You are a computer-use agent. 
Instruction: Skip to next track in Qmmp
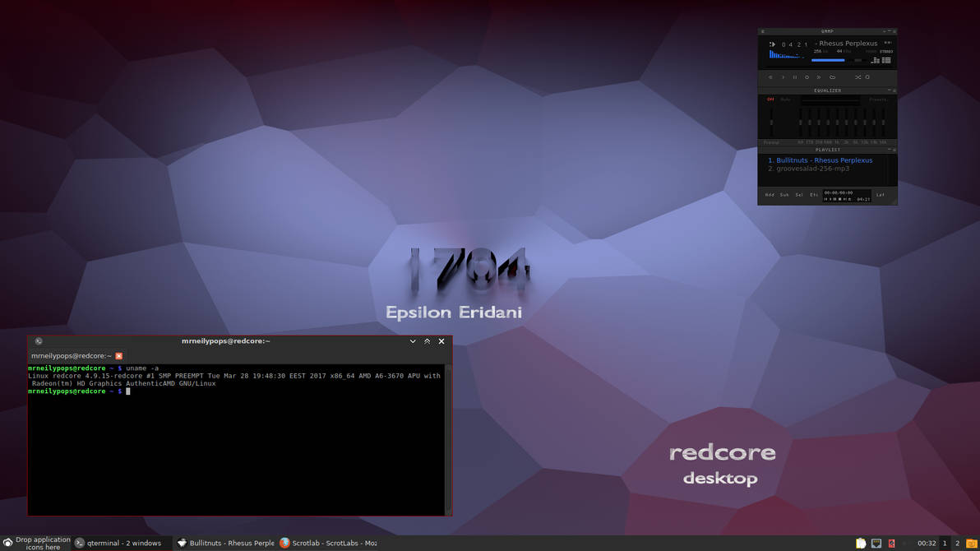[x=819, y=77]
